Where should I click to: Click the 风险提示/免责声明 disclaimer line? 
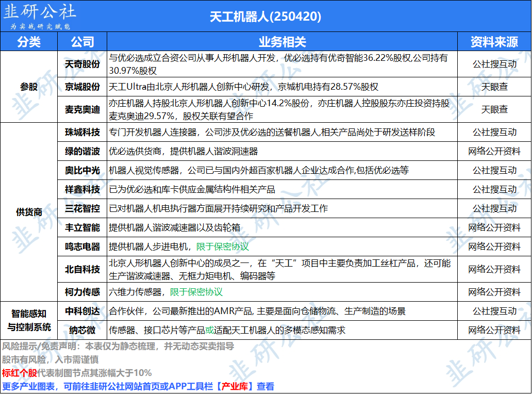point(118,347)
